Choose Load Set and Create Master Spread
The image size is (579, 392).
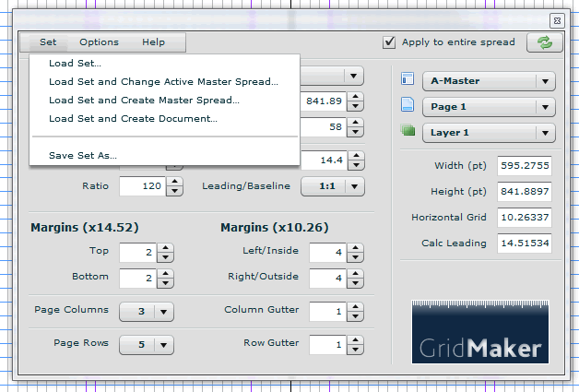[x=144, y=101]
